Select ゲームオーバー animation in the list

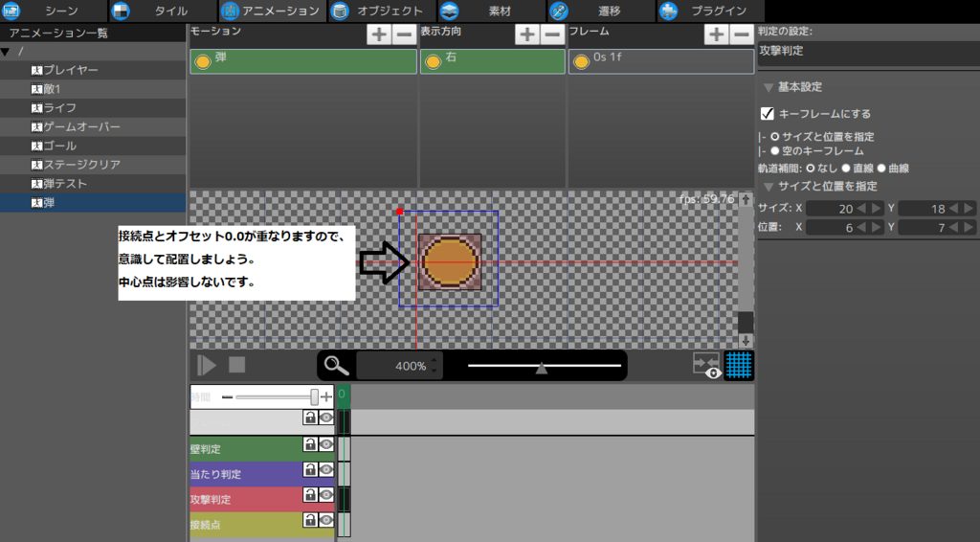pos(93,126)
